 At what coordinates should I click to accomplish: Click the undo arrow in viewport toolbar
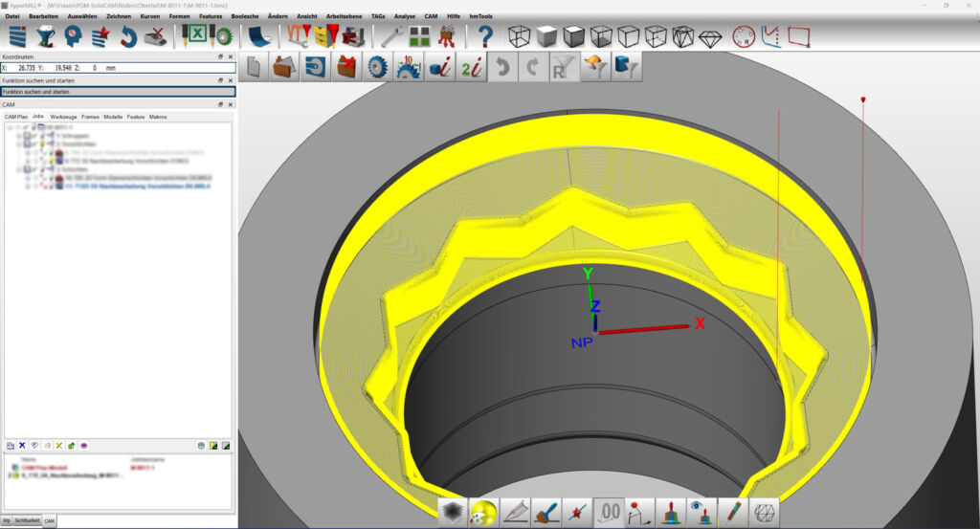pyautogui.click(x=501, y=68)
